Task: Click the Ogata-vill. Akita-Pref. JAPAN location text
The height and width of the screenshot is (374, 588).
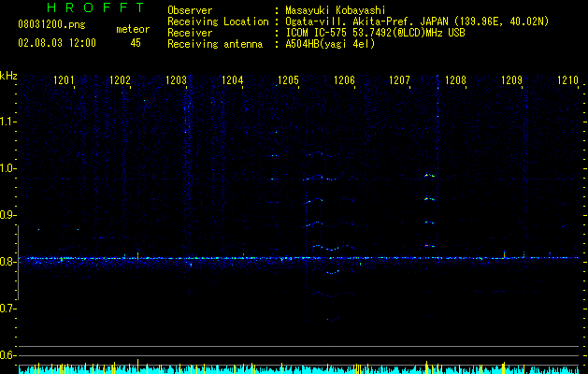Action: (366, 22)
